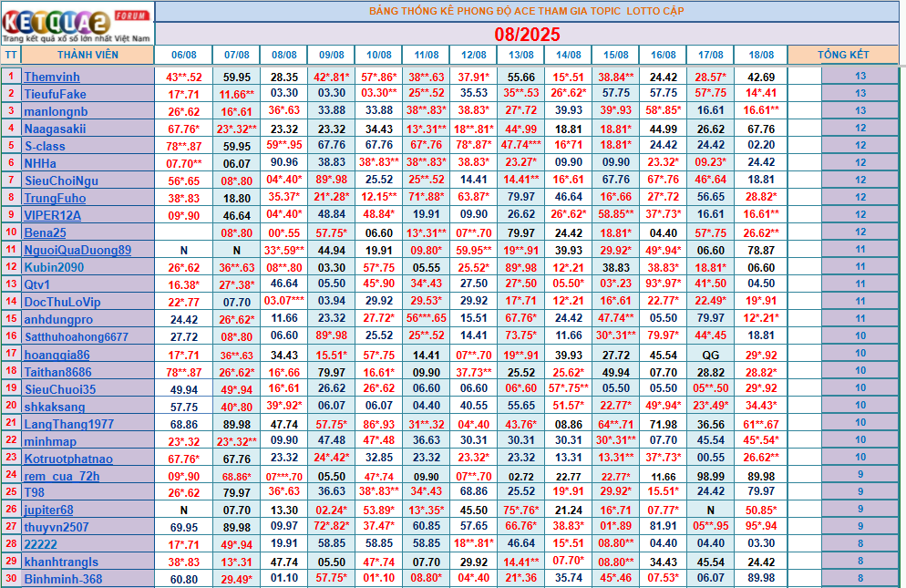Open member link NHHa
Viewport: 906px width, 588px height.
point(40,163)
